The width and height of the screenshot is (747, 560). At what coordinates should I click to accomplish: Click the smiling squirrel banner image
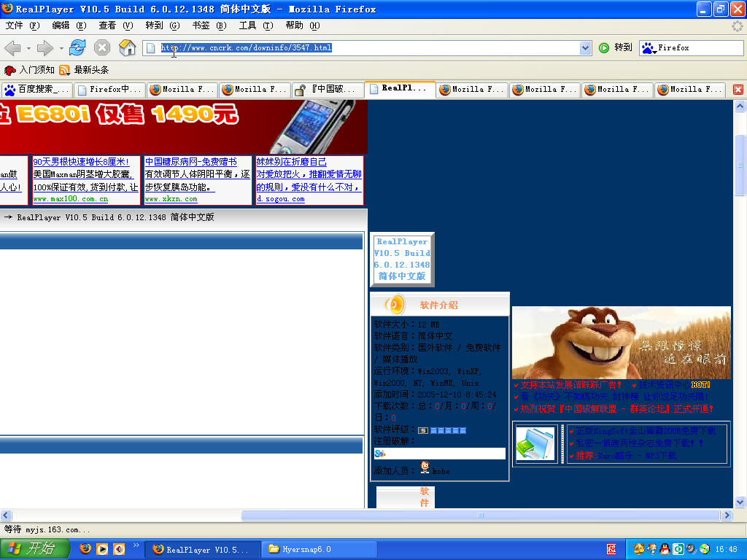click(x=622, y=343)
